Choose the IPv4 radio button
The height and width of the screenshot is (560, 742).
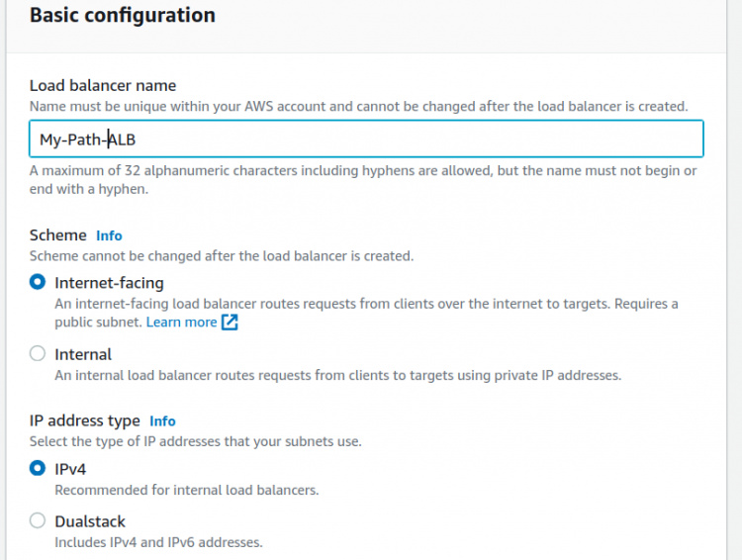[38, 468]
